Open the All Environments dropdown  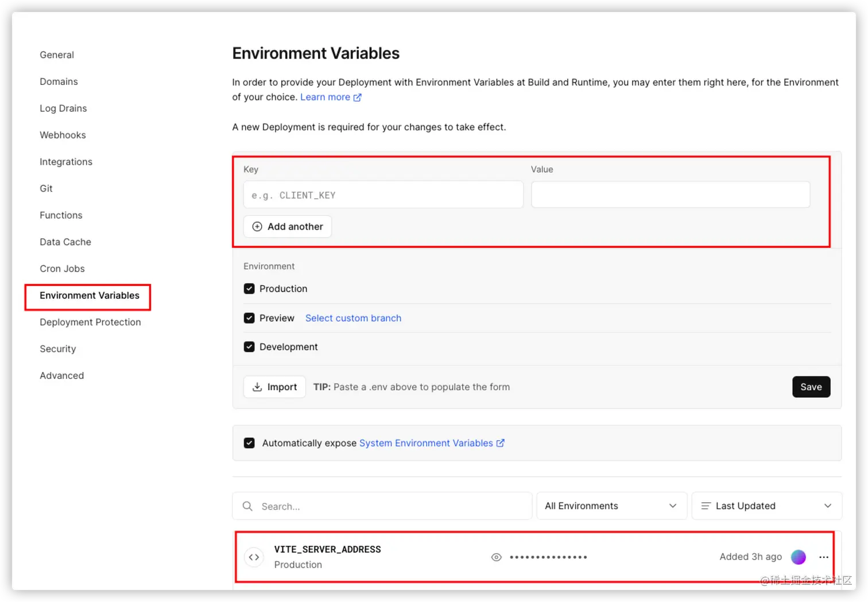611,506
